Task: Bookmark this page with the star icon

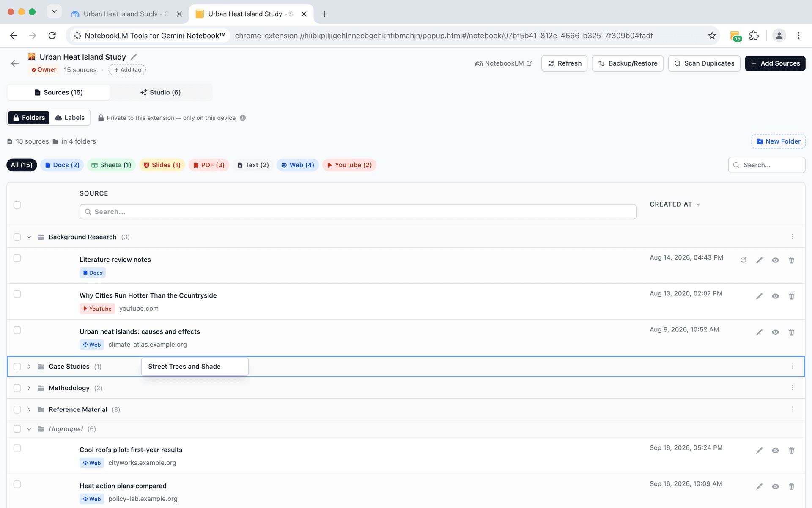Action: click(x=712, y=36)
